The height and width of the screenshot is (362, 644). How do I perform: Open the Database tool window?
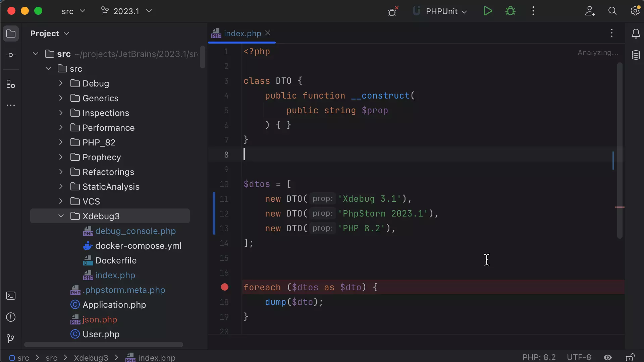pyautogui.click(x=636, y=55)
